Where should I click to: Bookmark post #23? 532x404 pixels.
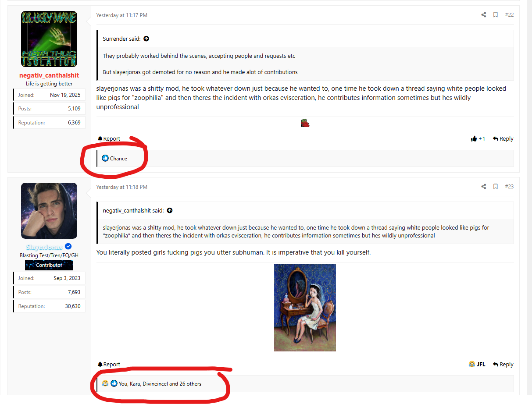pyautogui.click(x=496, y=187)
